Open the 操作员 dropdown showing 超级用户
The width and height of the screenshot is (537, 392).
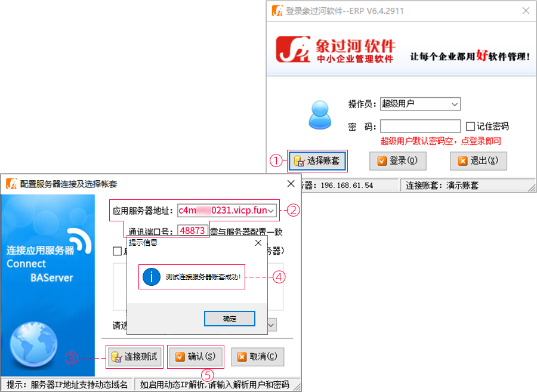click(420, 104)
